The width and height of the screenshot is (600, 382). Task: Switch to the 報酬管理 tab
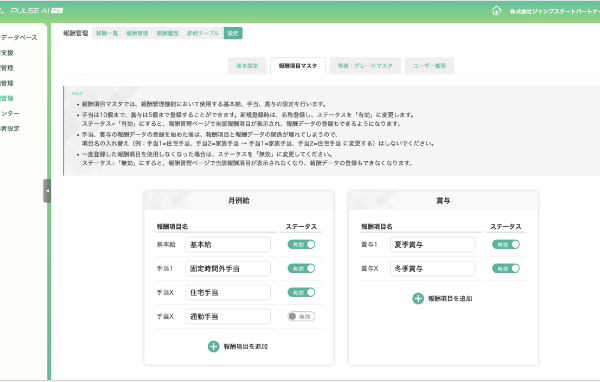pos(137,33)
